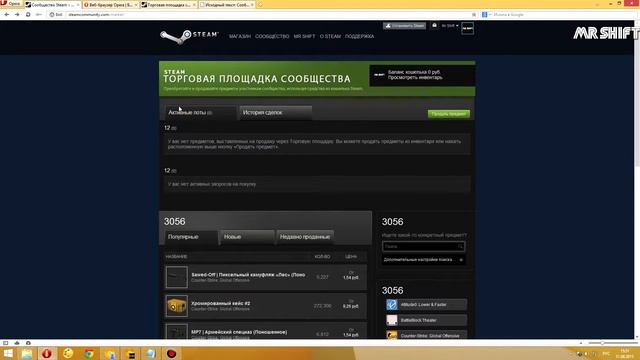
Task: Open search engine selector dropdown arrow
Action: coord(490,15)
